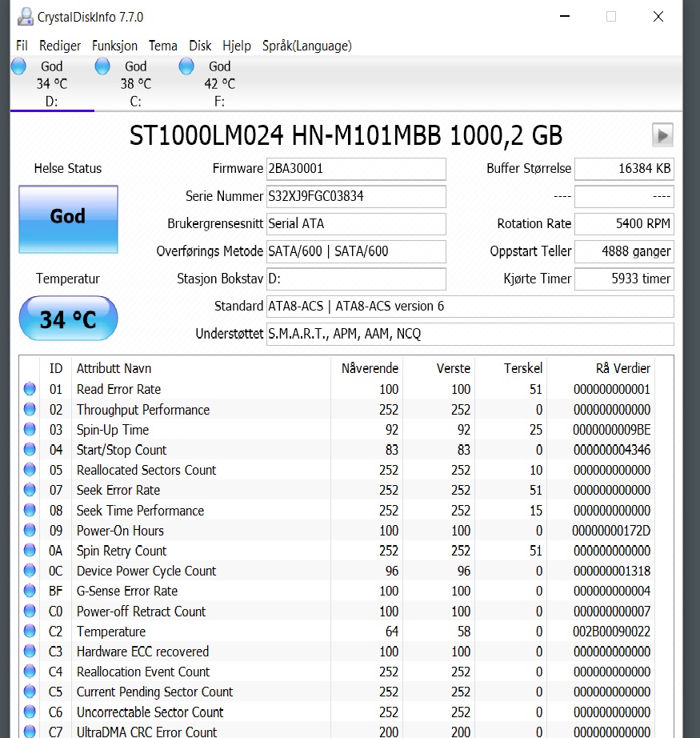Click the blue health orb for disk F:
This screenshot has width=700, height=738.
(186, 66)
